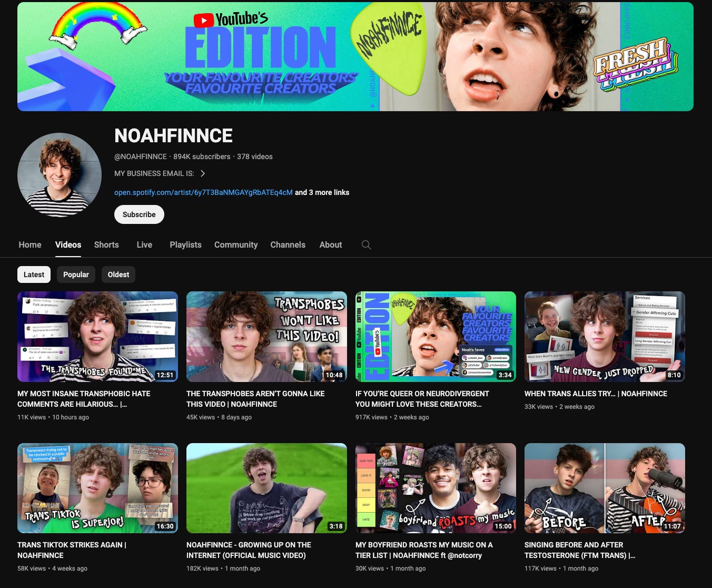Viewport: 712px width, 588px height.
Task: Open the Channels tab
Action: [x=288, y=245]
